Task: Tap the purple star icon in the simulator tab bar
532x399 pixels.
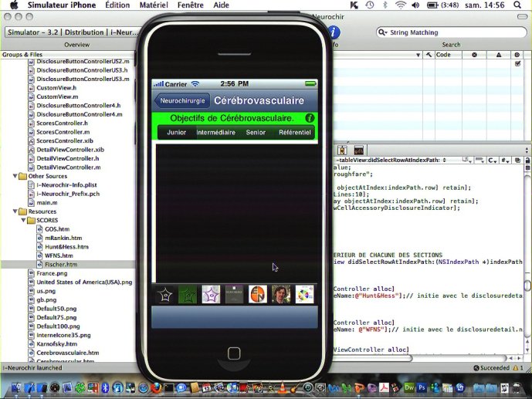Action: click(211, 294)
